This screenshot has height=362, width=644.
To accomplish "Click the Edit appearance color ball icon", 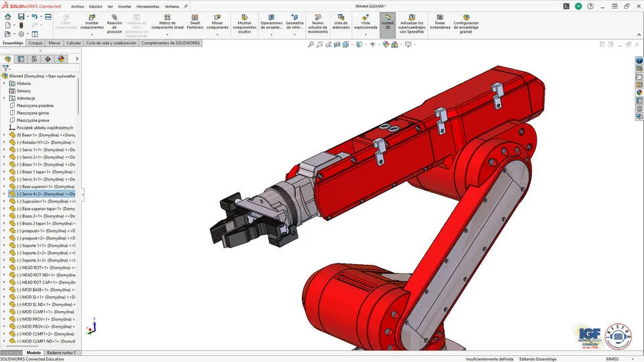I will (x=386, y=44).
